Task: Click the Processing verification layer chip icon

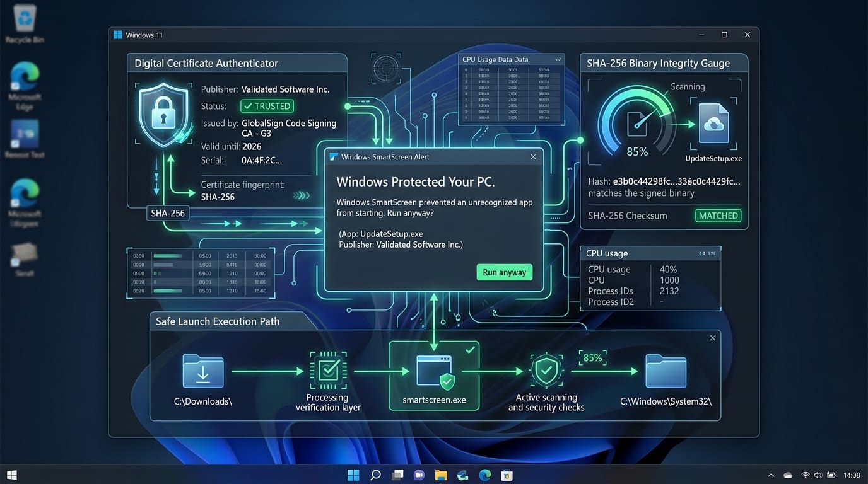Action: 327,371
